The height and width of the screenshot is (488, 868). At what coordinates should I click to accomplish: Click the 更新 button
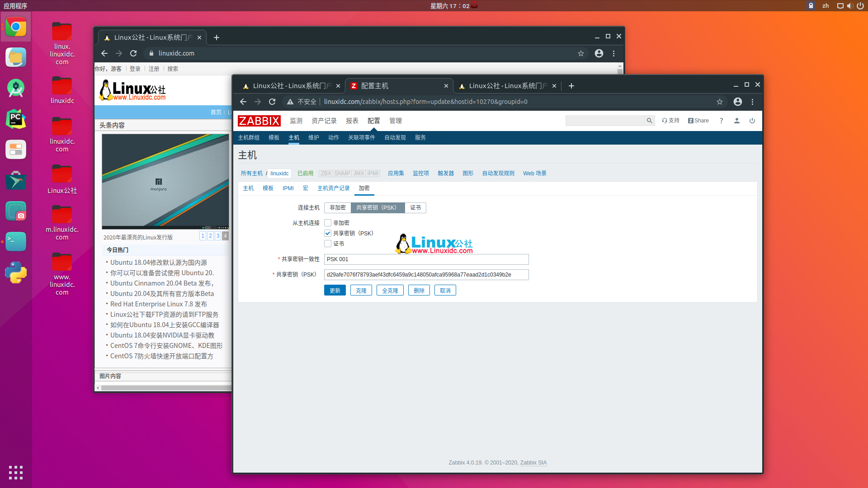[335, 290]
